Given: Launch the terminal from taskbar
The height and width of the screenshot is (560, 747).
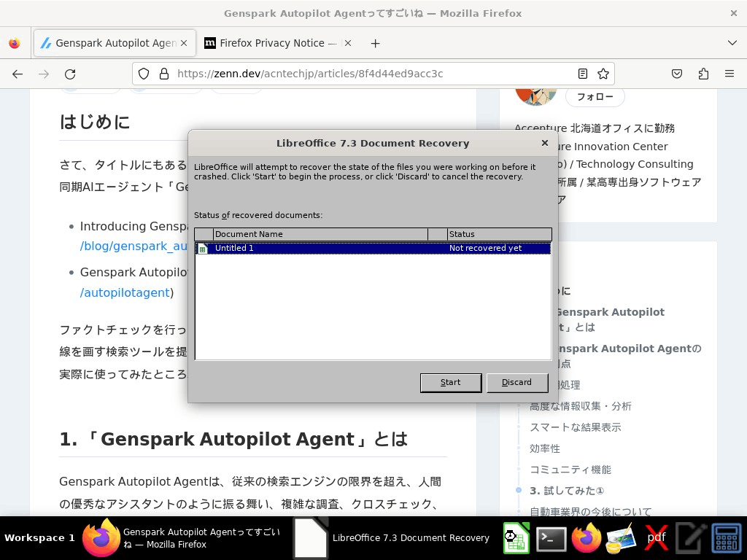Looking at the screenshot, I should point(551,540).
